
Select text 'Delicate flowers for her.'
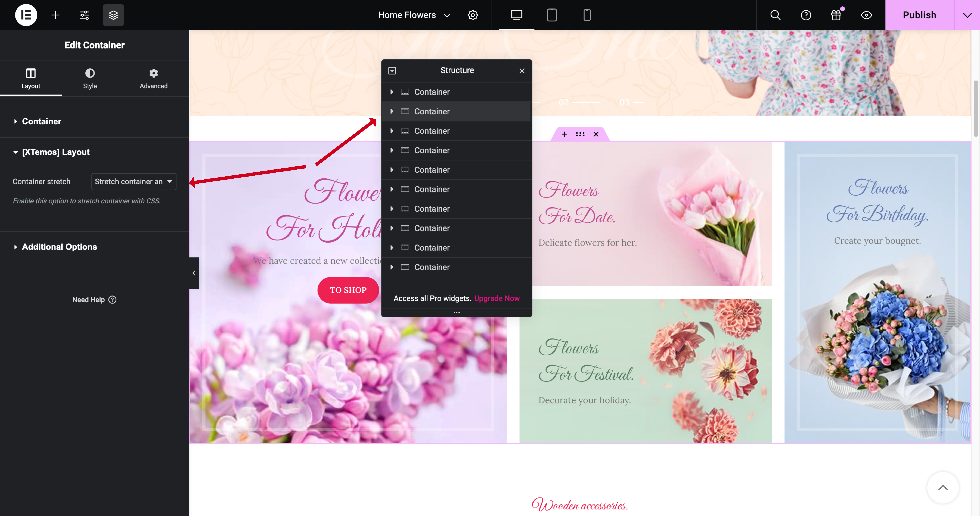click(x=587, y=243)
